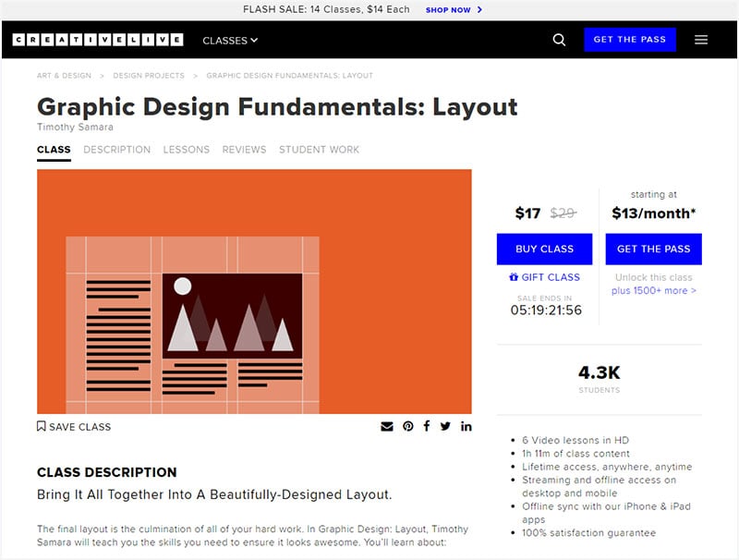Click the orange class preview thumbnail
739x560 pixels.
pos(254,291)
